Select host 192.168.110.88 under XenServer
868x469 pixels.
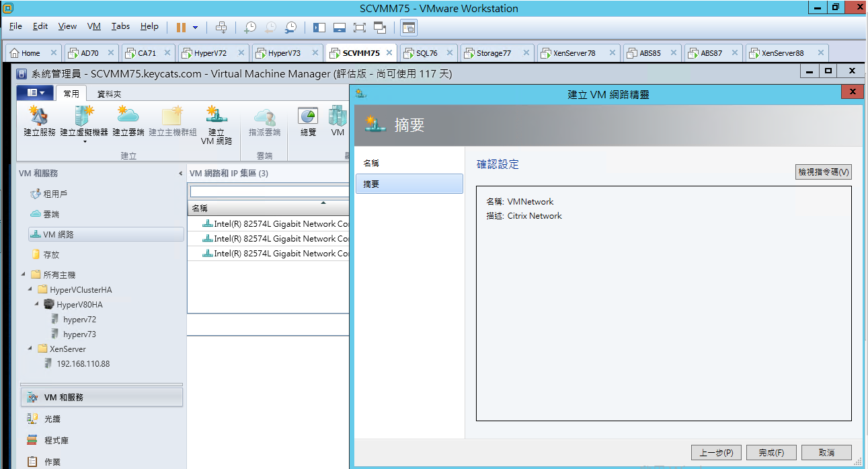point(83,364)
